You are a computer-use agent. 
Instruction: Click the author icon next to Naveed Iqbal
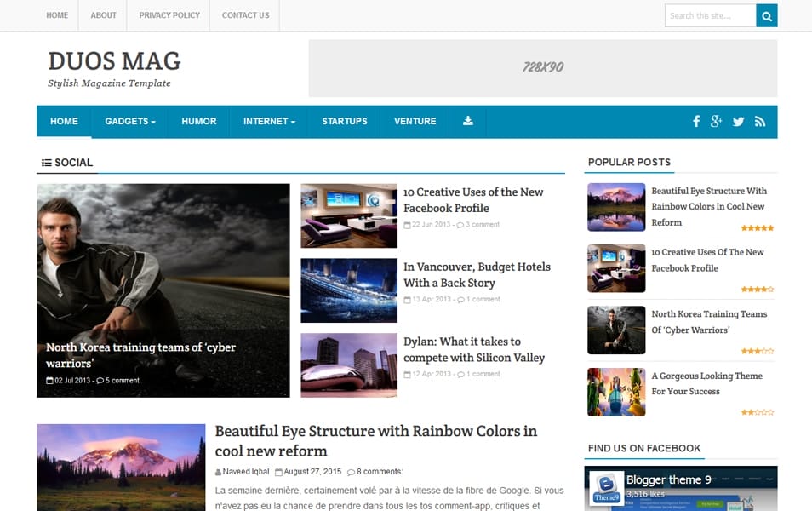(220, 471)
